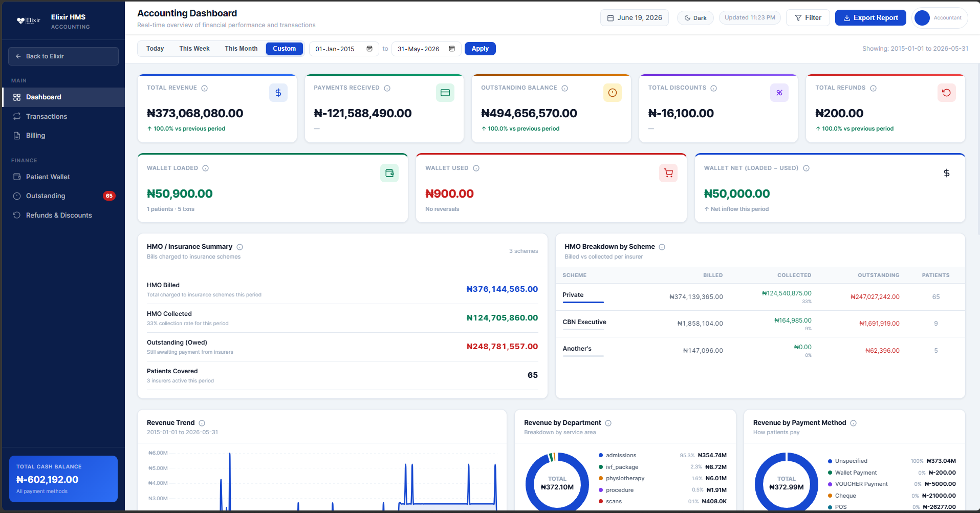The width and height of the screenshot is (980, 513).
Task: Open the Accountant user profile
Action: (940, 18)
